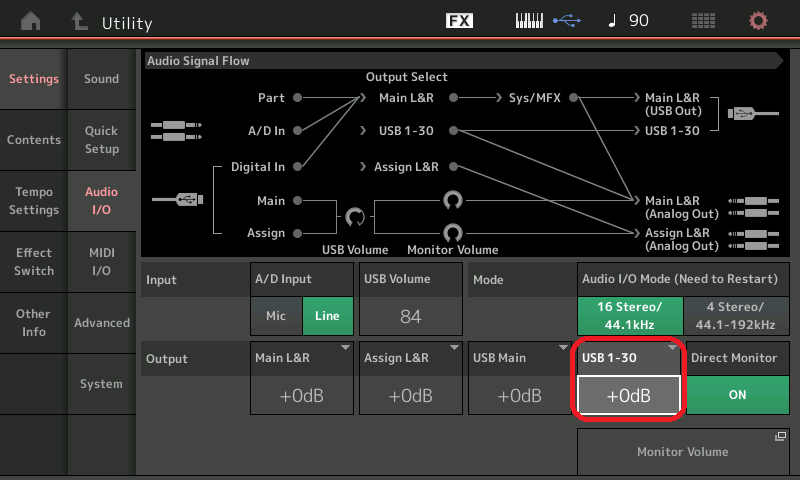Turn off Direct Monitor
Viewport: 800px width, 480px height.
tap(737, 394)
